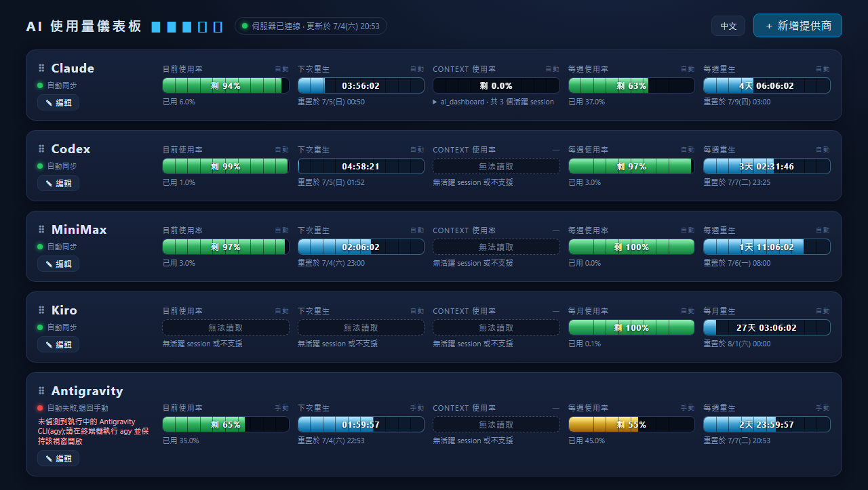Edit the Codex provider
This screenshot has height=490, width=868.
click(x=58, y=183)
